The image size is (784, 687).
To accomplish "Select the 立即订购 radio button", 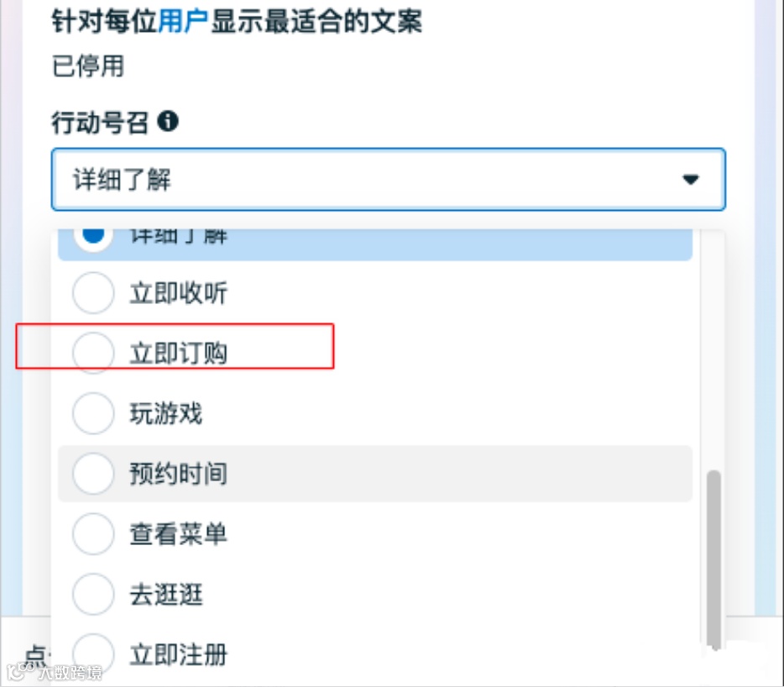I will [x=93, y=353].
